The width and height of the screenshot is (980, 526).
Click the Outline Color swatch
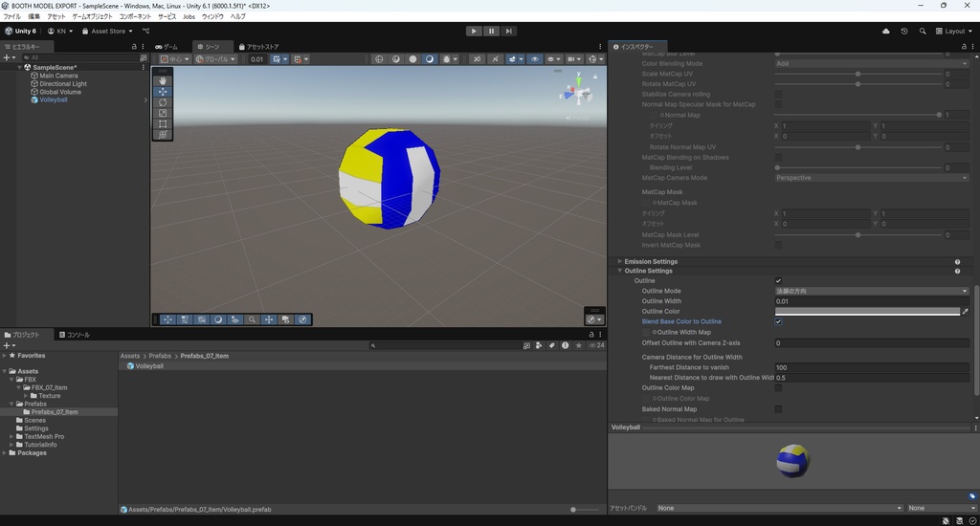[x=867, y=311]
